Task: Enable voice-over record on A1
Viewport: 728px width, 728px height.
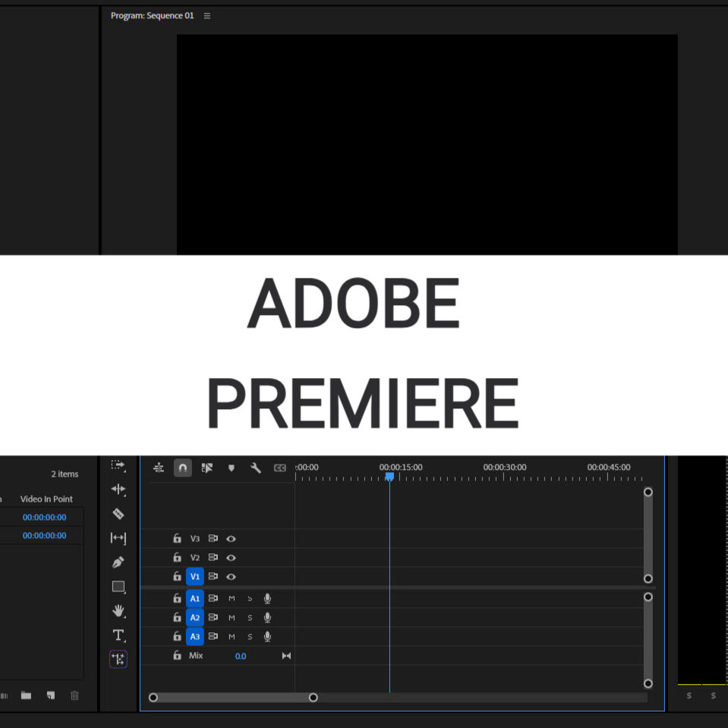Action: [267, 598]
